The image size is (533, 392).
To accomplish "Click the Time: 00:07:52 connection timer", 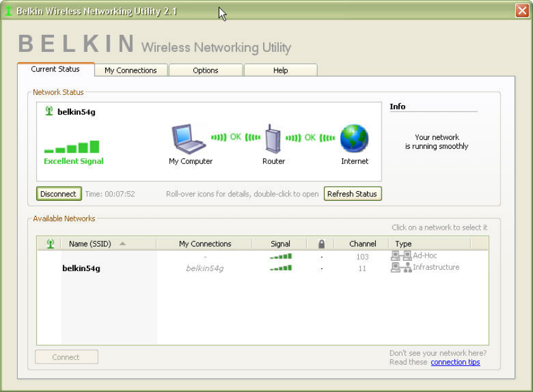I will (110, 194).
